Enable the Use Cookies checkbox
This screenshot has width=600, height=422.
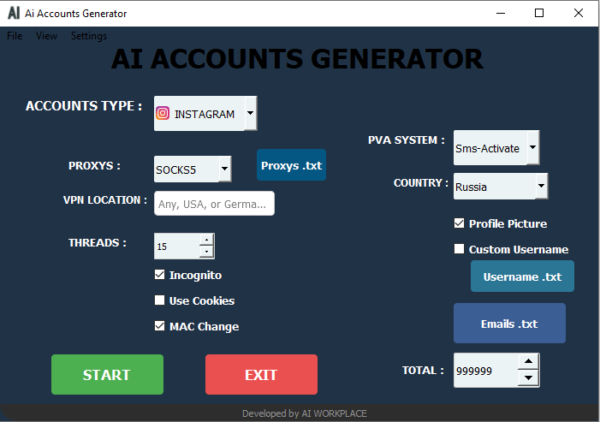point(160,300)
